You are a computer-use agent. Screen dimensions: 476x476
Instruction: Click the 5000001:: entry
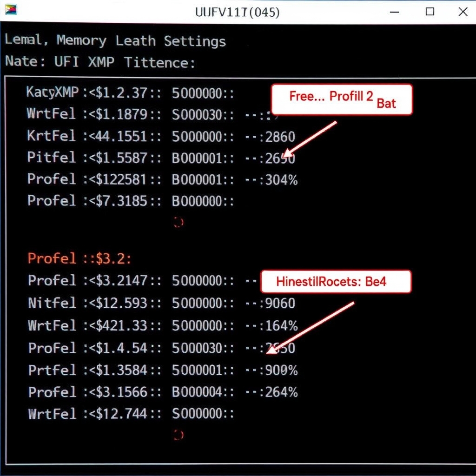[x=203, y=370]
